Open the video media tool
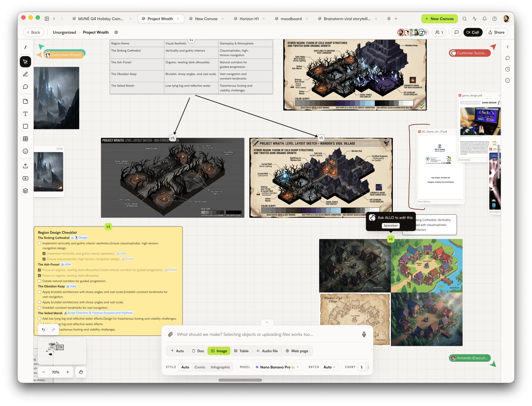 pyautogui.click(x=25, y=178)
